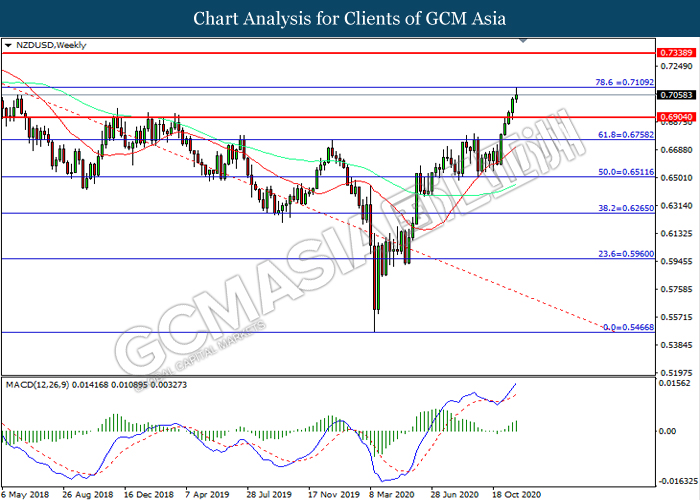
Task: Click the 7 Apr 2019 date label
Action: (x=208, y=495)
